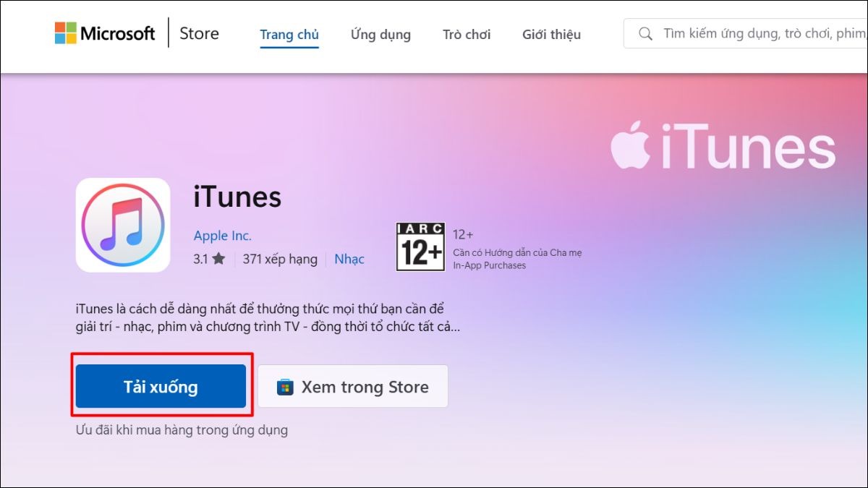This screenshot has width=868, height=488.
Task: Click the 3.1 star rating
Action: (x=209, y=259)
